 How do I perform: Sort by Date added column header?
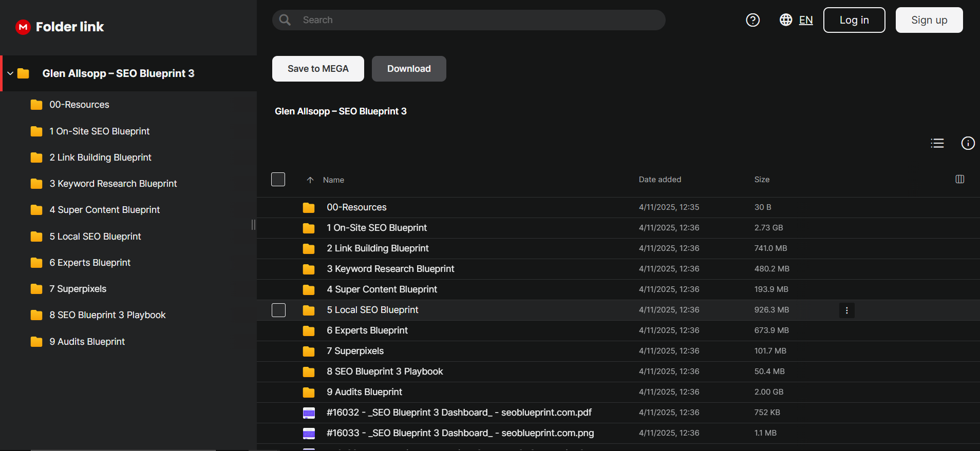pos(660,180)
